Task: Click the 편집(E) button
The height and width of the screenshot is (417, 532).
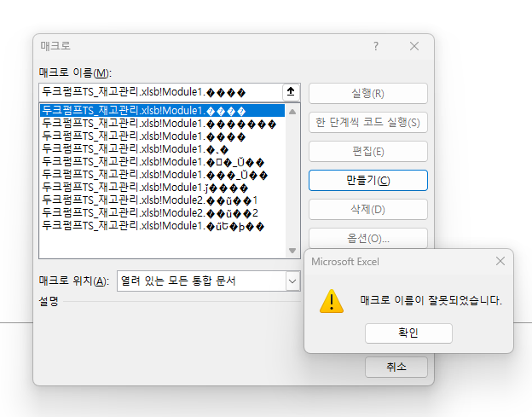Action: point(368,151)
